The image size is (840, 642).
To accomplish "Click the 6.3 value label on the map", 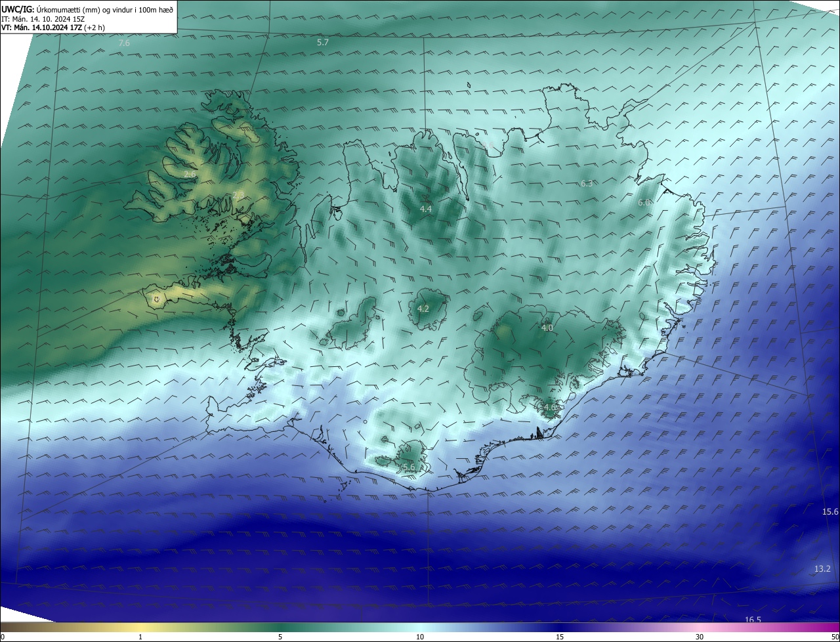I will (587, 183).
